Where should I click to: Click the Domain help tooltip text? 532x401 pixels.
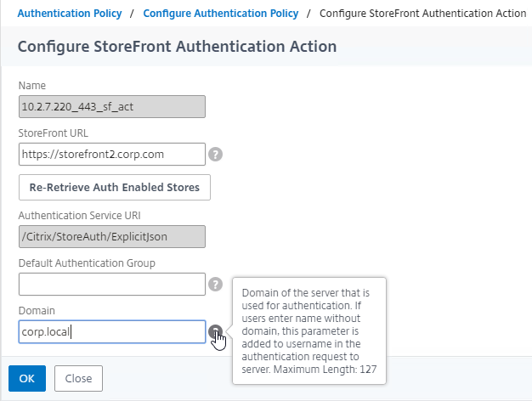(x=309, y=331)
